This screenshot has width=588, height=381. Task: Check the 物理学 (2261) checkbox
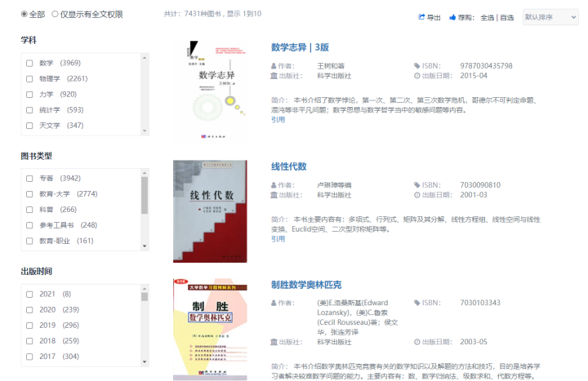29,78
